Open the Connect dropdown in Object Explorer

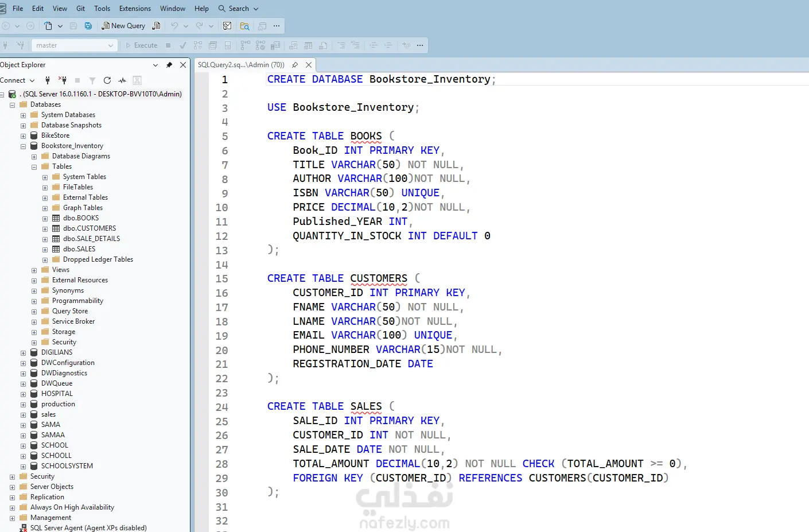(18, 80)
